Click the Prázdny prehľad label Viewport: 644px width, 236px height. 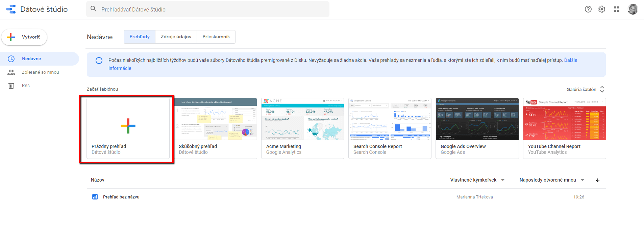click(x=109, y=146)
